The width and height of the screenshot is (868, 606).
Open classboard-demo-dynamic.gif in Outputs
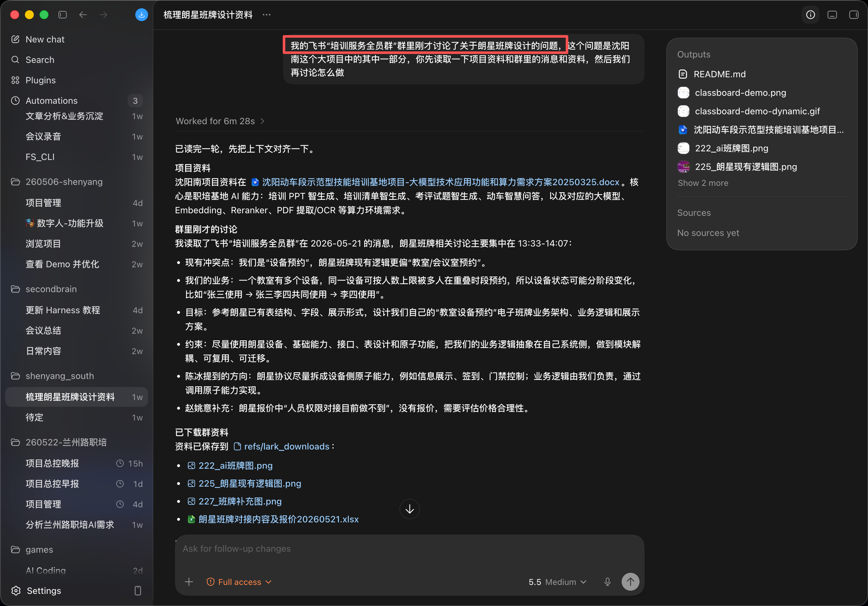[749, 111]
